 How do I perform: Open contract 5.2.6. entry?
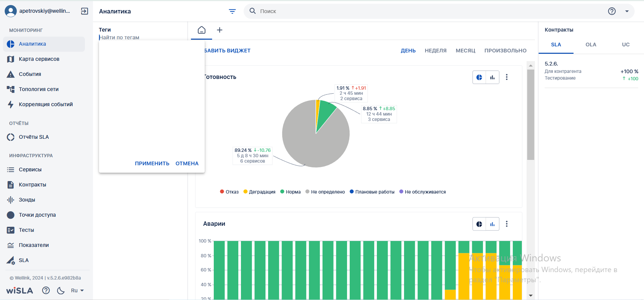[591, 71]
